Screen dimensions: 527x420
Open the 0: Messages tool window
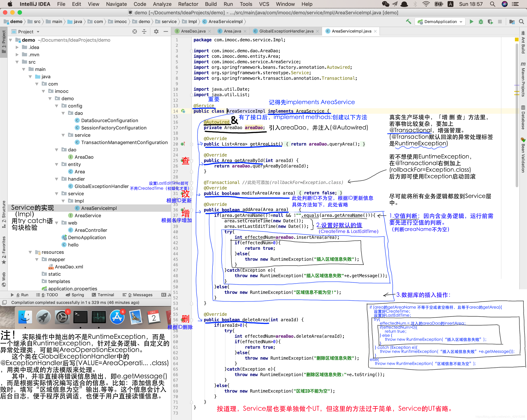pos(138,295)
